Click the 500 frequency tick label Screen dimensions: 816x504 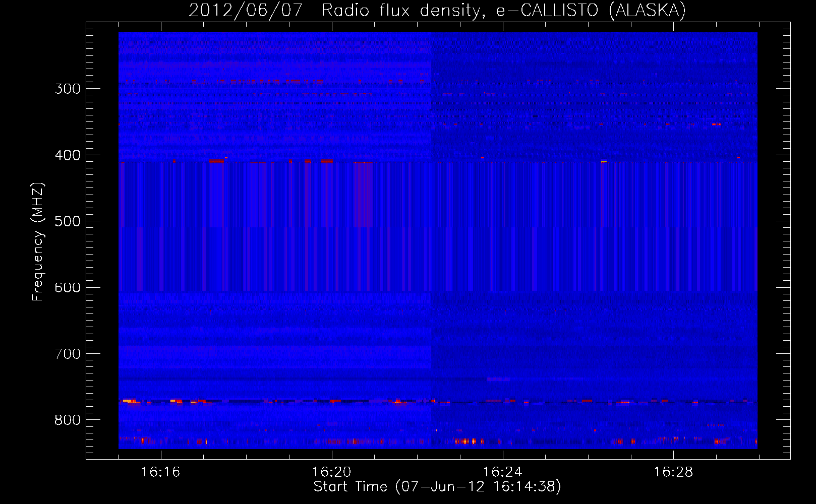pos(68,221)
